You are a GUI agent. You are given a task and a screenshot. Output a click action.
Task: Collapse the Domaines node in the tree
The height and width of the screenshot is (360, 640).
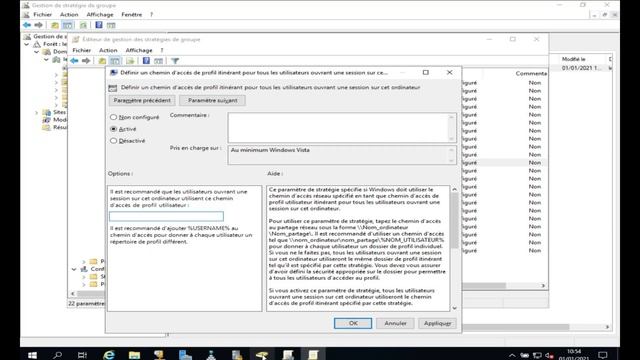37,52
